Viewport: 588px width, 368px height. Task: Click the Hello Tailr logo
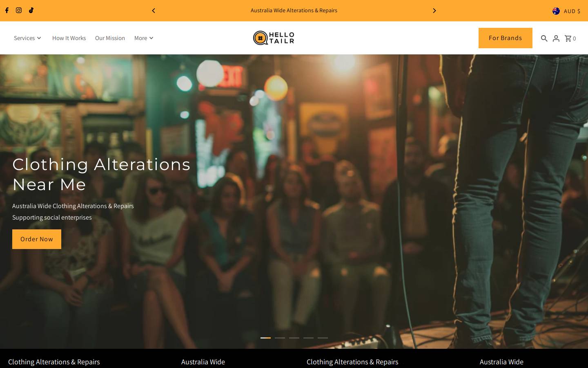(274, 38)
